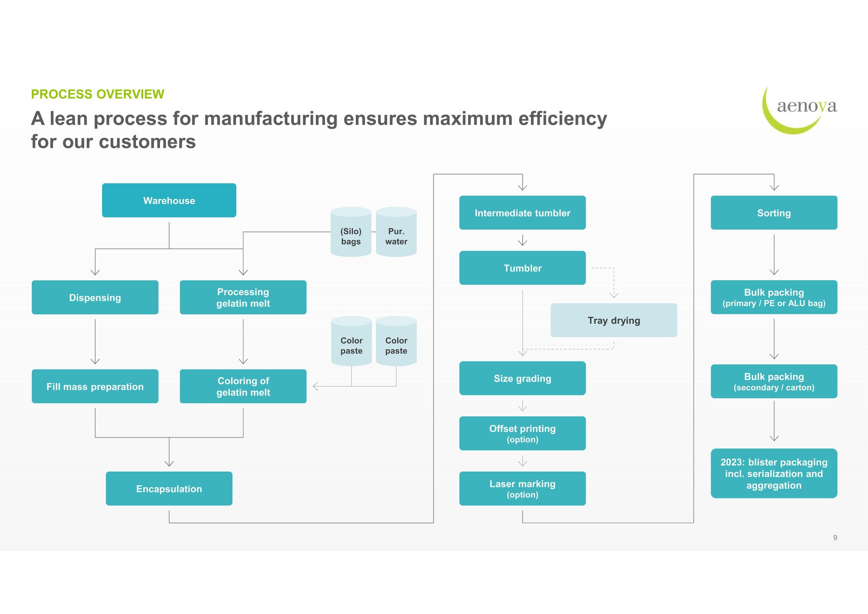
Task: Click the Pur. water cylinder
Action: pos(396,232)
